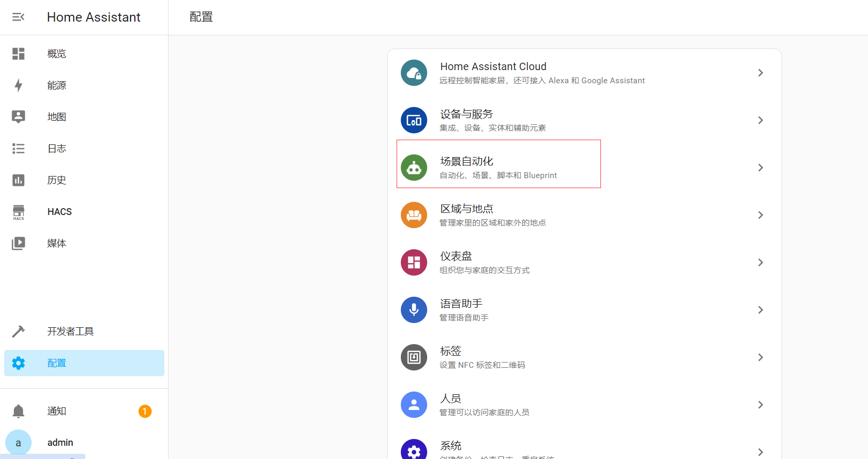
Task: Expand 语音助手 row chevron
Action: [x=761, y=310]
